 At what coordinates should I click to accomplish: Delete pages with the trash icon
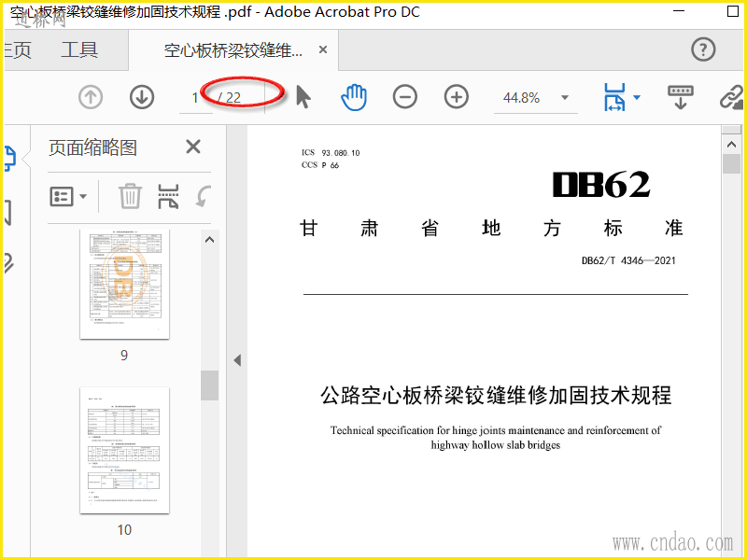click(130, 196)
